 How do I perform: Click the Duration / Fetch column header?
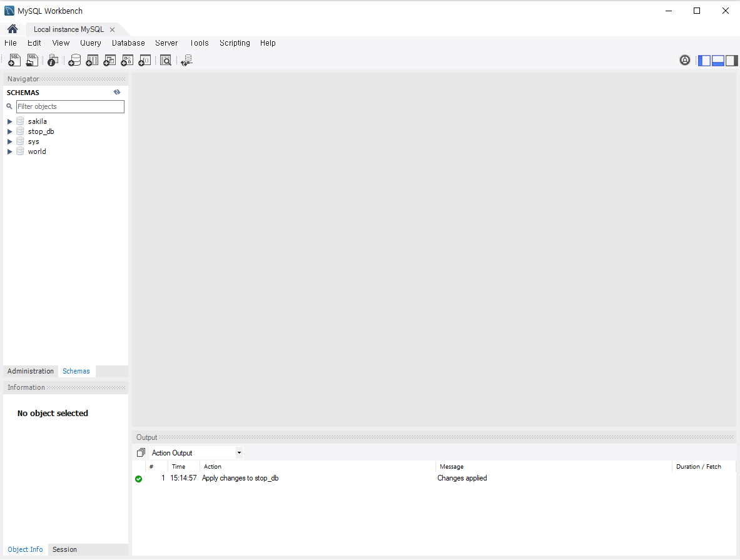699,467
